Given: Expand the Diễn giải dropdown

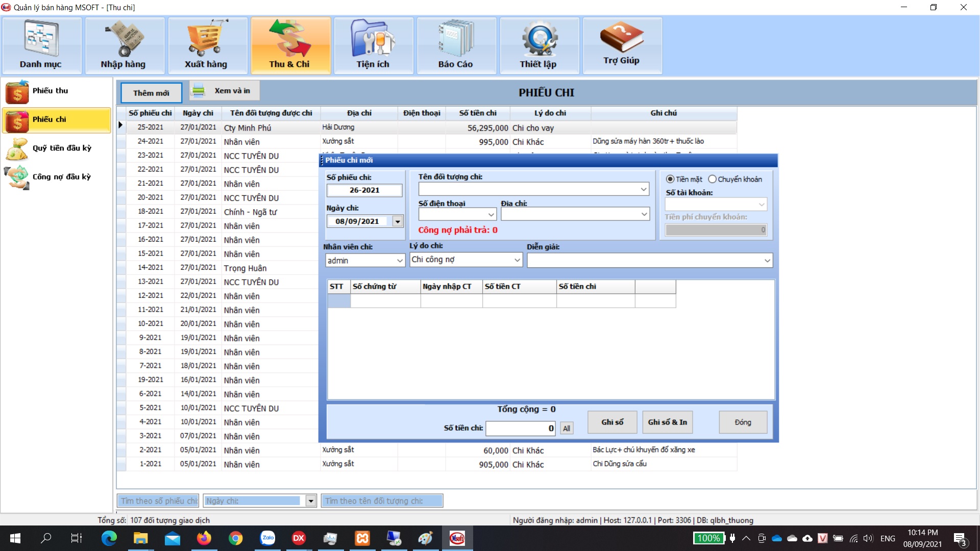Looking at the screenshot, I should (x=767, y=261).
